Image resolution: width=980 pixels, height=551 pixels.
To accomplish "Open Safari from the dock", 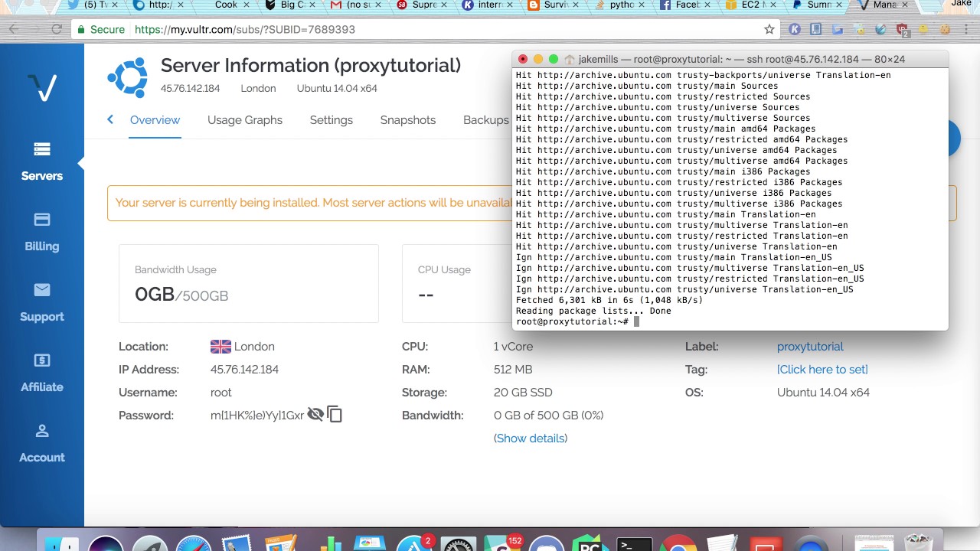I will point(194,542).
